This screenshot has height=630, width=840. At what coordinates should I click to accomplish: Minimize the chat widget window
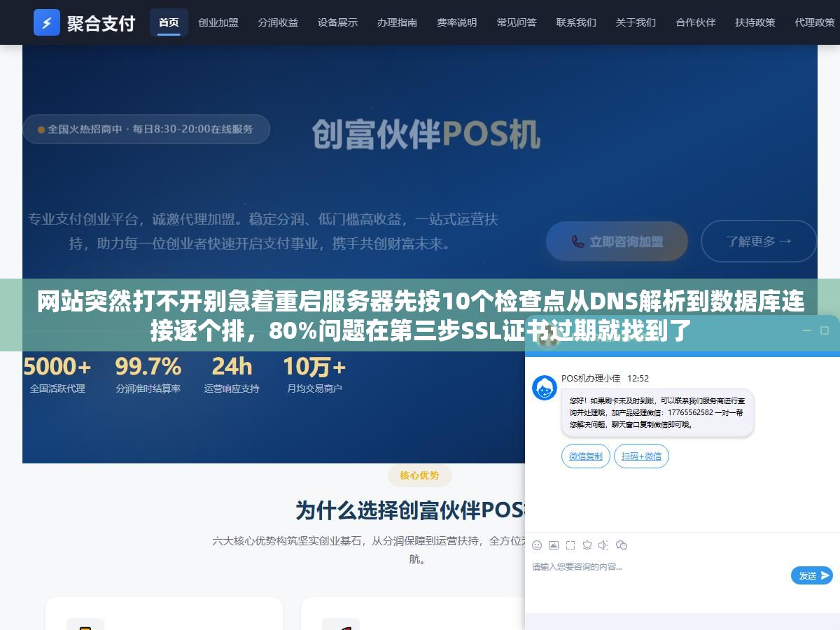808,330
